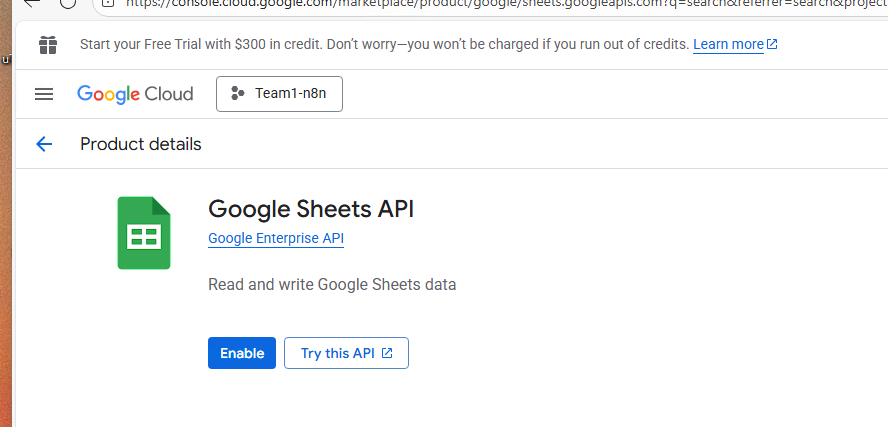Click the Product details heading
This screenshot has height=427, width=888.
(x=141, y=144)
